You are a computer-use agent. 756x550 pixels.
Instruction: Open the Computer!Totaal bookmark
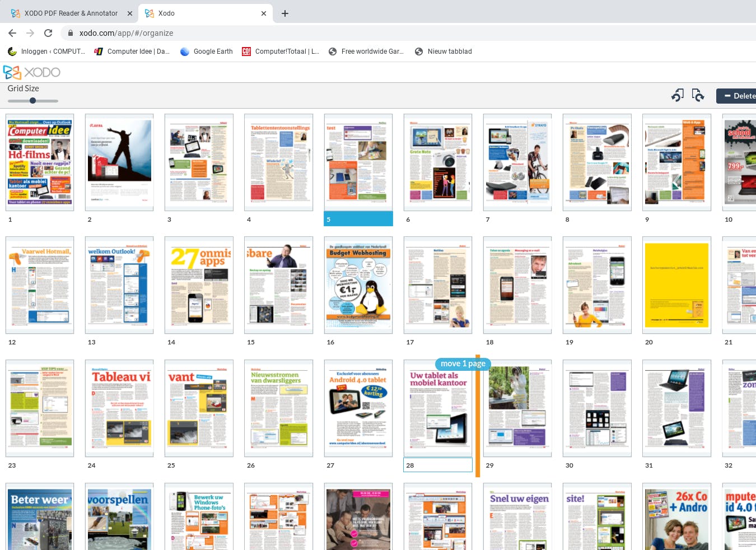tap(281, 52)
